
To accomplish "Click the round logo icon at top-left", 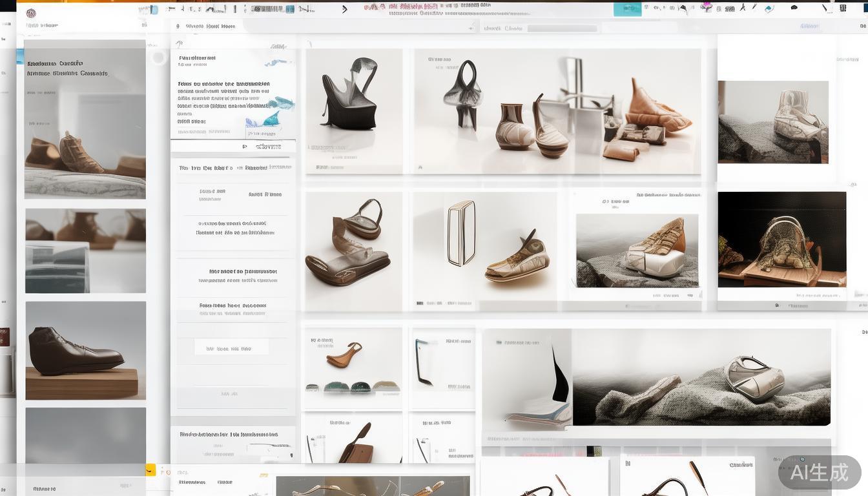I will (x=31, y=13).
